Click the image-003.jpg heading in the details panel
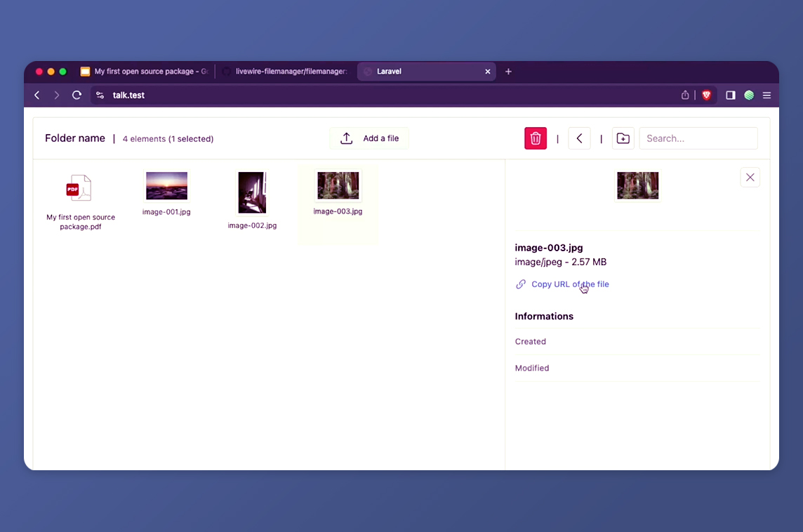The height and width of the screenshot is (532, 803). point(548,248)
